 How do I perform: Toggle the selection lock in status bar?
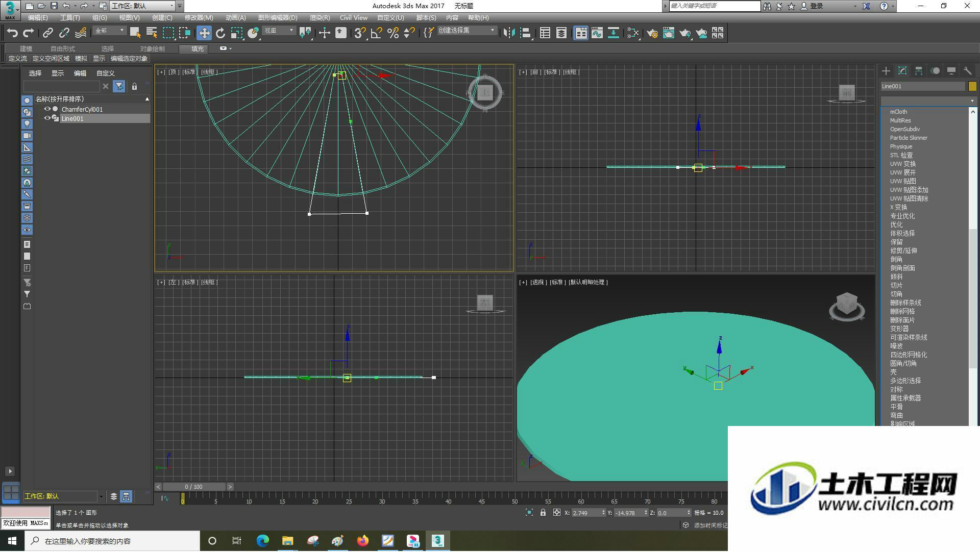[x=543, y=513]
